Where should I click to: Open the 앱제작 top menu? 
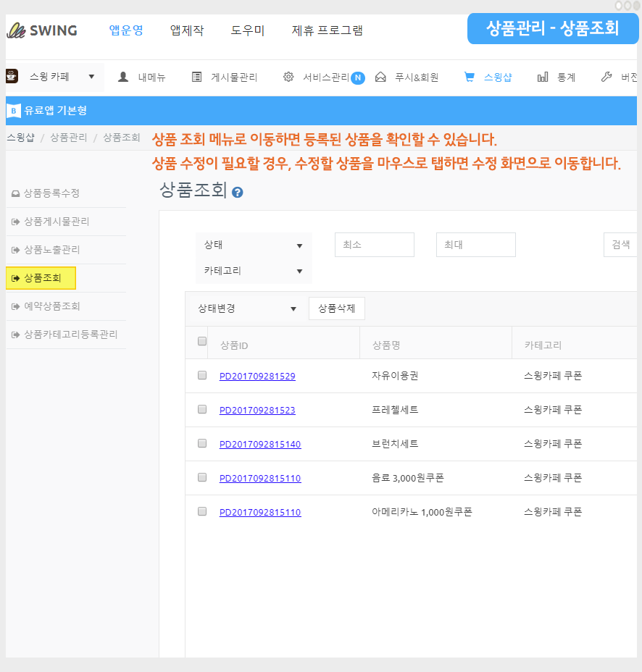[187, 30]
